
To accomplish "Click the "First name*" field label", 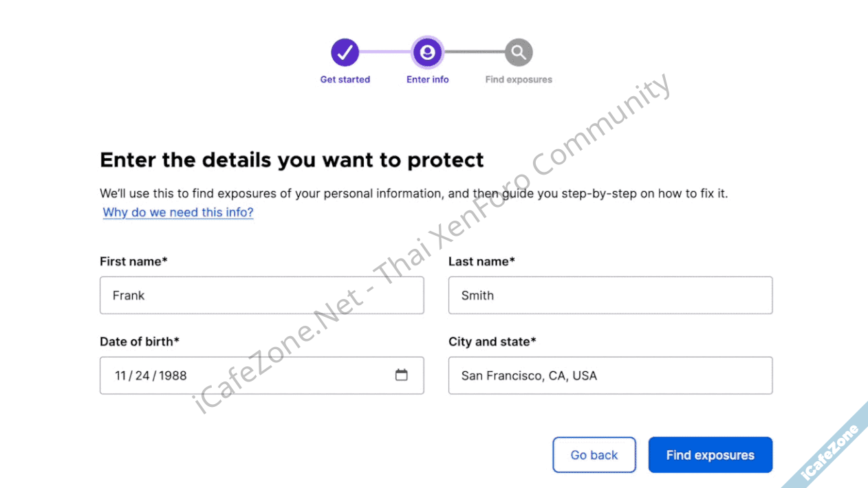I will (133, 261).
